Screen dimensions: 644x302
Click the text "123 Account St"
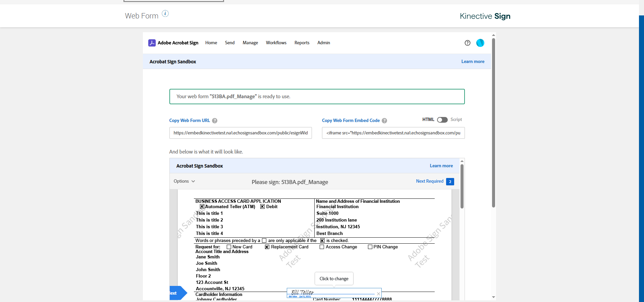coord(212,283)
